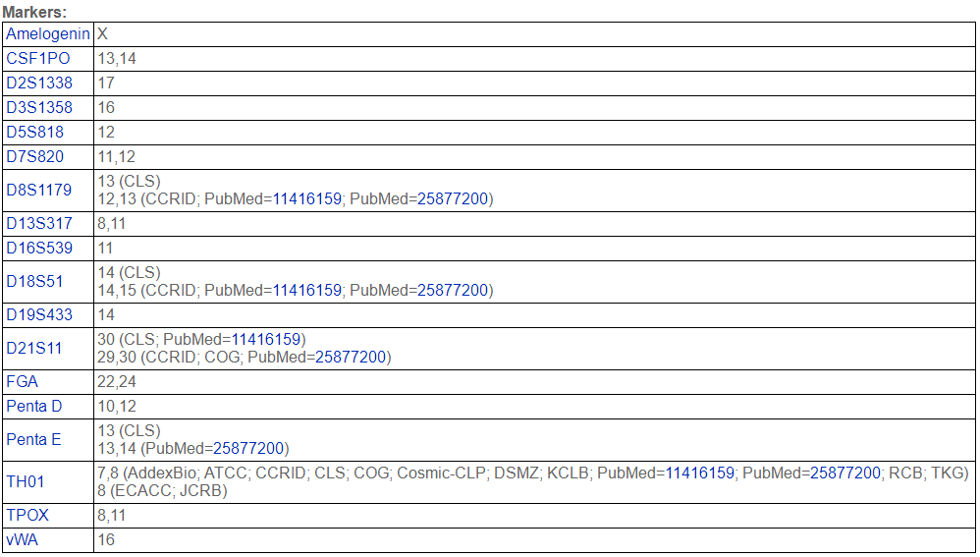Open the D13S317 marker link

pos(39,224)
